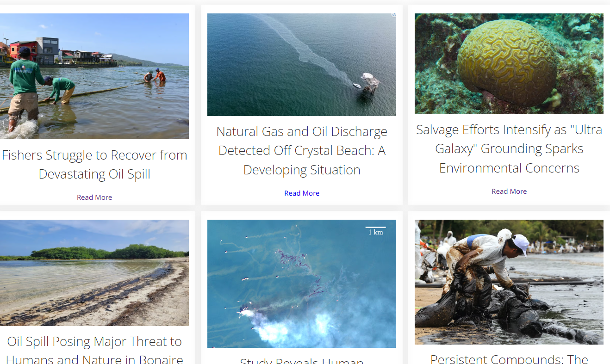This screenshot has height=364, width=610.
Task: Open the fishers wading in water photo
Action: pyautogui.click(x=94, y=76)
